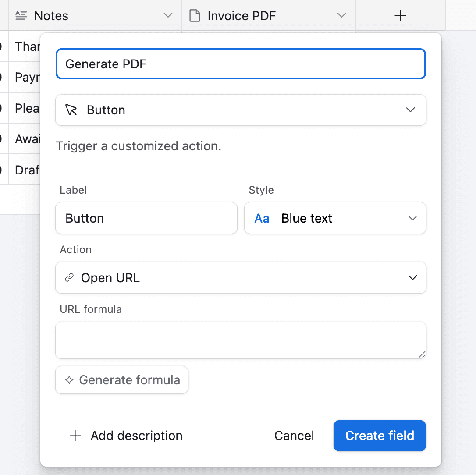Click the Generate PDF field name input

[x=241, y=64]
